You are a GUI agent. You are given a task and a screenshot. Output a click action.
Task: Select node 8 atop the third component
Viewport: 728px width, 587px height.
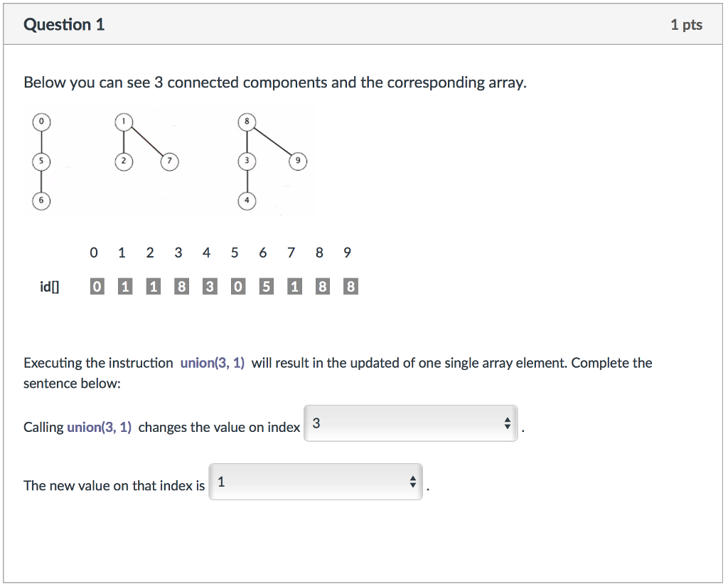[247, 121]
